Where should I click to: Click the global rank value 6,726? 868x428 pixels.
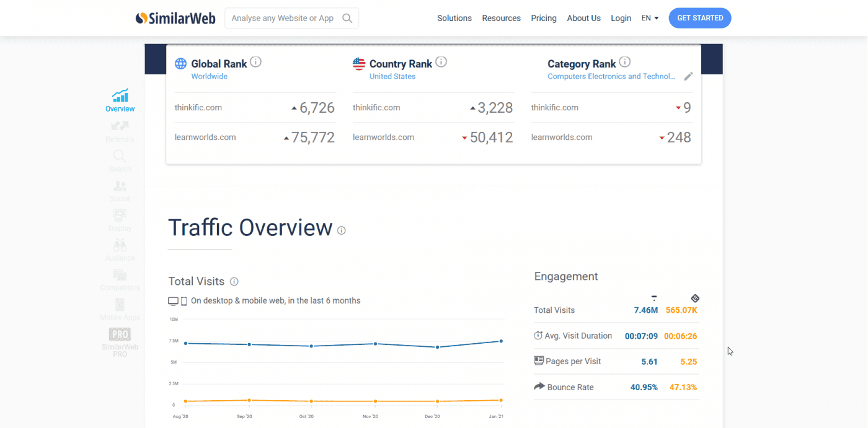317,108
